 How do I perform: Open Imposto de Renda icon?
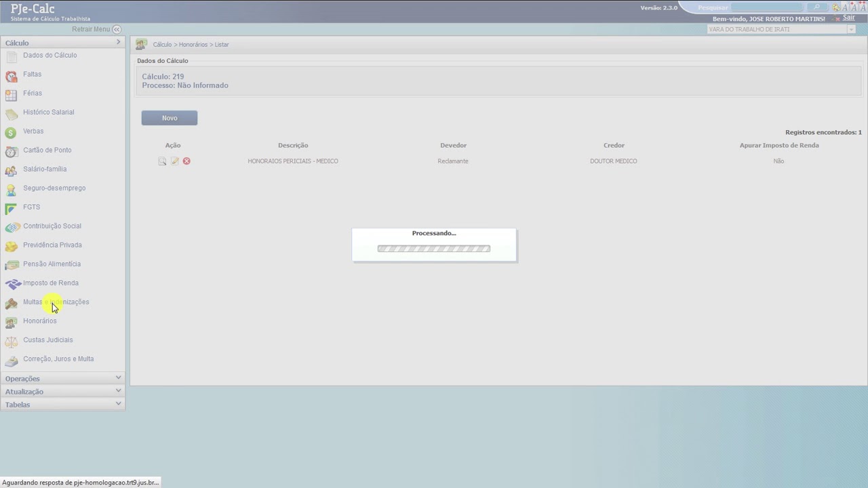13,285
